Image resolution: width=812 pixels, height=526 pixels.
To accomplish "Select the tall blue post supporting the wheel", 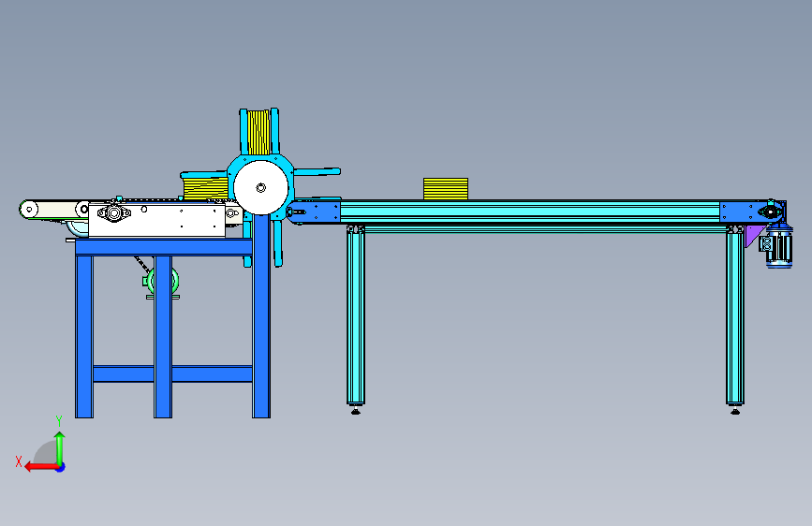I will coord(261,315).
